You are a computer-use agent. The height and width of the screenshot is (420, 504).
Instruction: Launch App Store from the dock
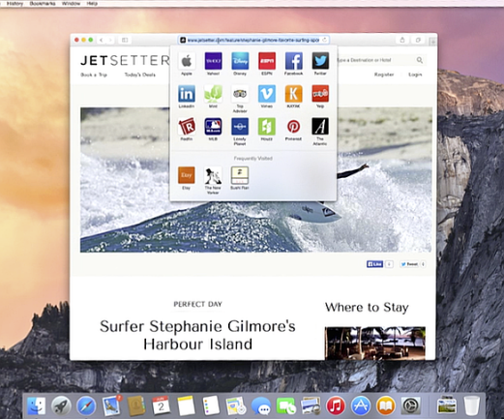tap(361, 405)
